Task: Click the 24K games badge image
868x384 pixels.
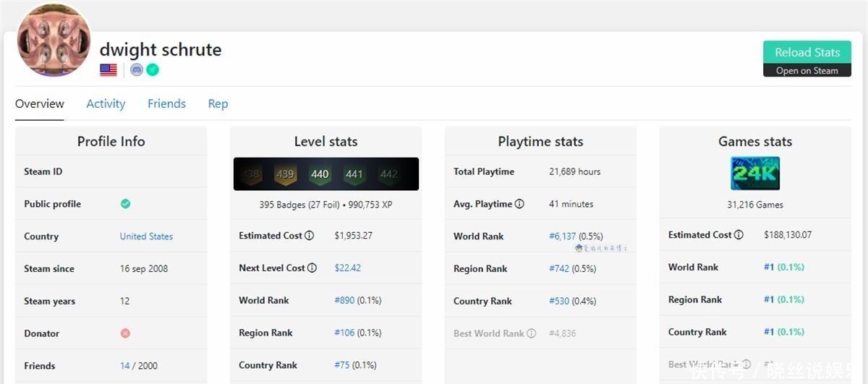Action: tap(755, 174)
